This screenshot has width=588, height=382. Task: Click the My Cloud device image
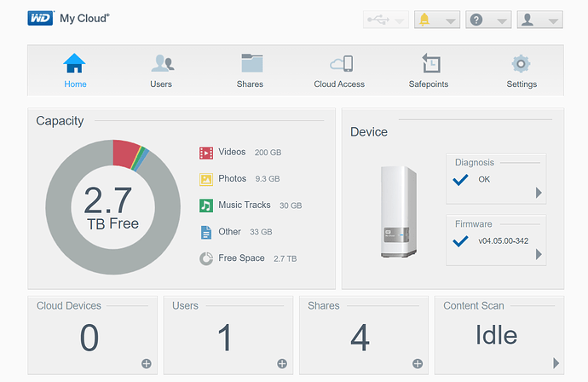(x=398, y=211)
